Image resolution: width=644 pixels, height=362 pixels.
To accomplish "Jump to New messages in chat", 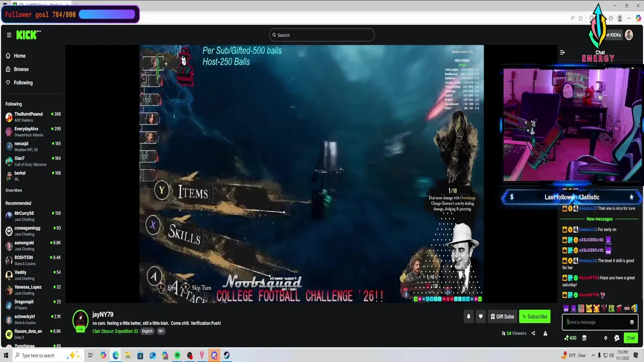I will click(599, 219).
